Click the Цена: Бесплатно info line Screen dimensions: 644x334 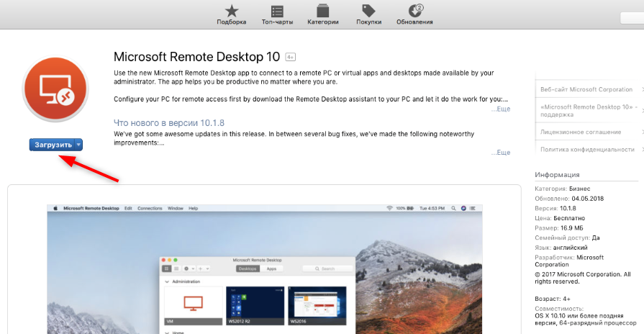[560, 218]
